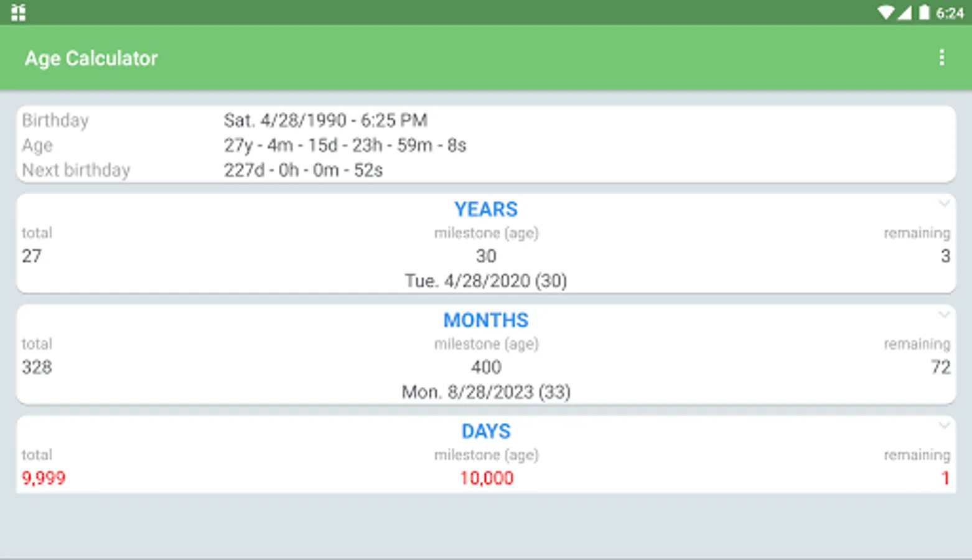Viewport: 972px width, 560px height.
Task: Click the app grid icon in status bar
Action: 19,12
